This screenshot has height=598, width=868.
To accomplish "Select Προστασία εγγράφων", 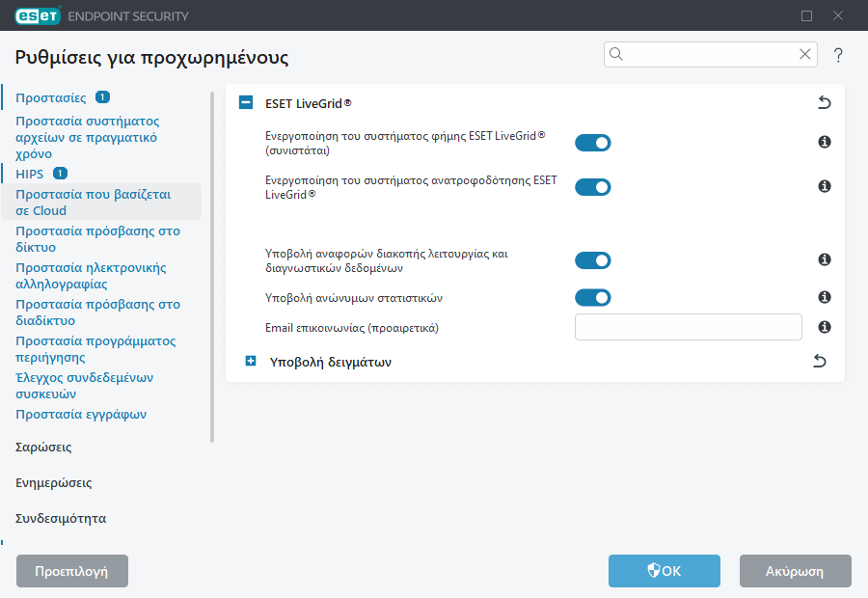I will coord(81,414).
